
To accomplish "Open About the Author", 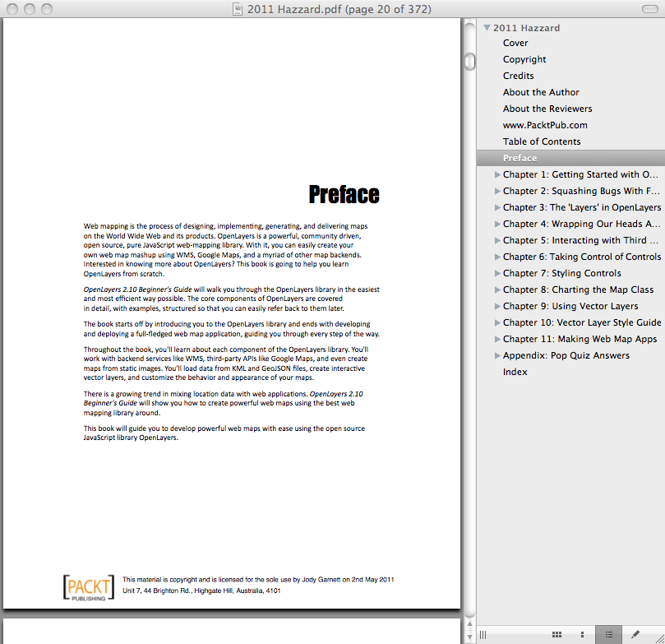I will coord(541,92).
